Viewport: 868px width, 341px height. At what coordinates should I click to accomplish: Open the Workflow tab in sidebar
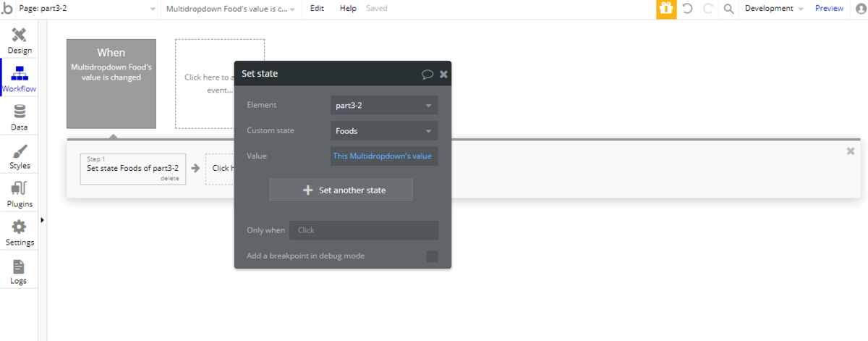click(20, 79)
